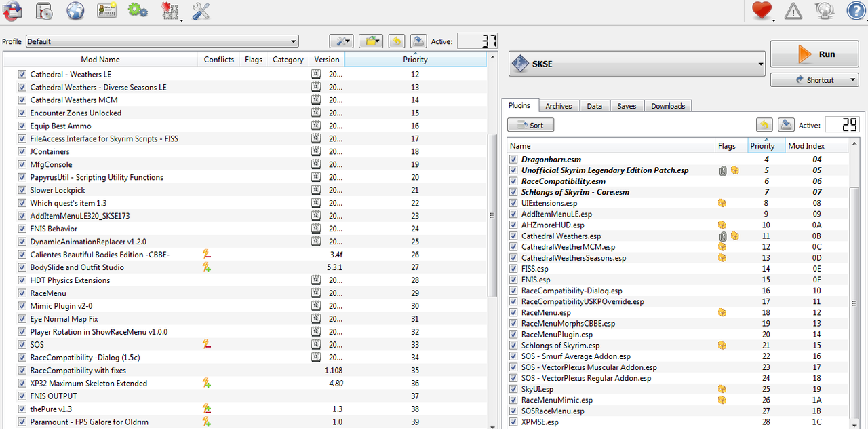Switch to the Plugins tab
868x429 pixels.
pos(519,106)
